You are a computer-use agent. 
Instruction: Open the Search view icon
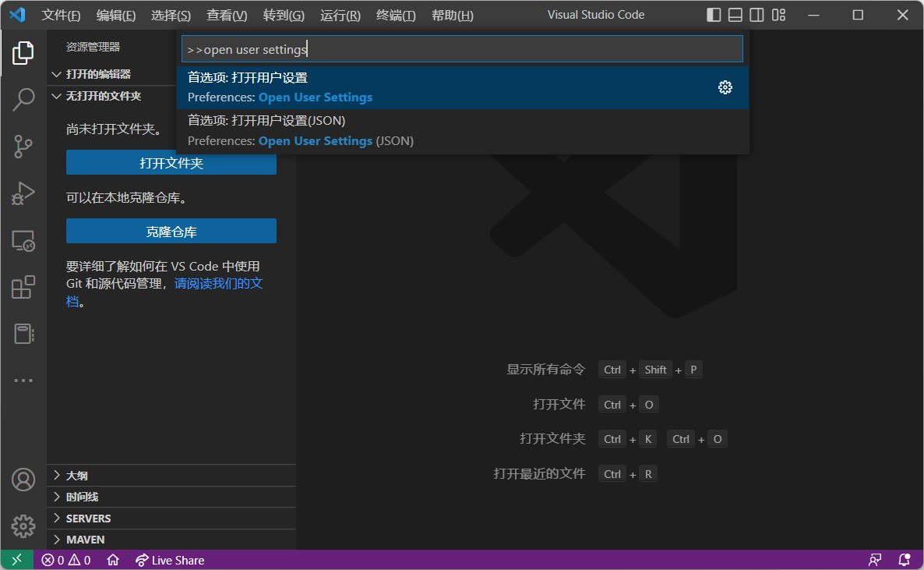(23, 99)
